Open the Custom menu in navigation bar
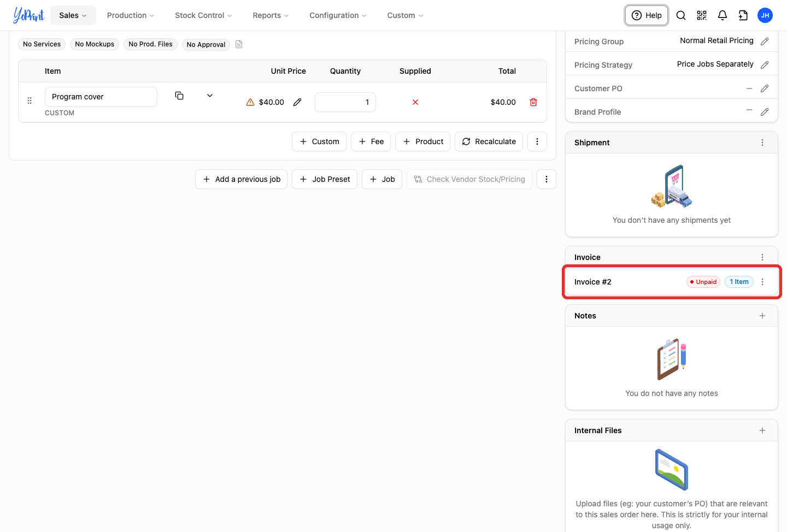This screenshot has height=532, width=787. [x=405, y=15]
